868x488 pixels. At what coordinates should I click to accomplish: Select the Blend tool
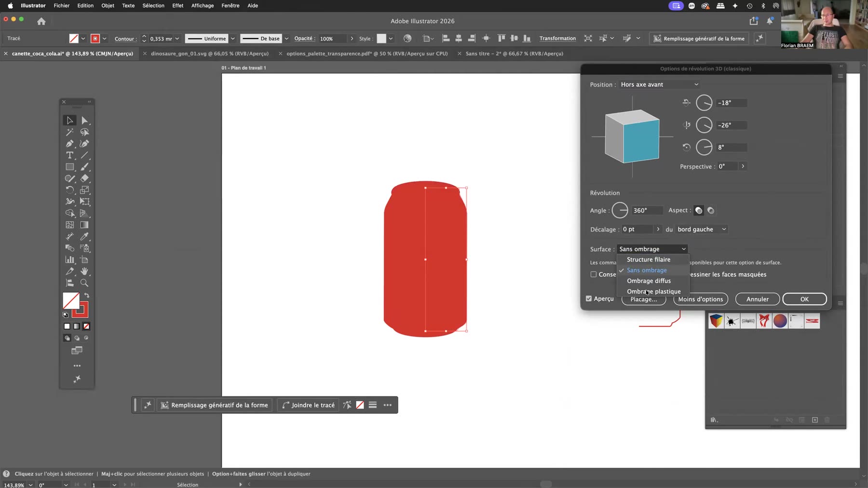click(x=70, y=248)
